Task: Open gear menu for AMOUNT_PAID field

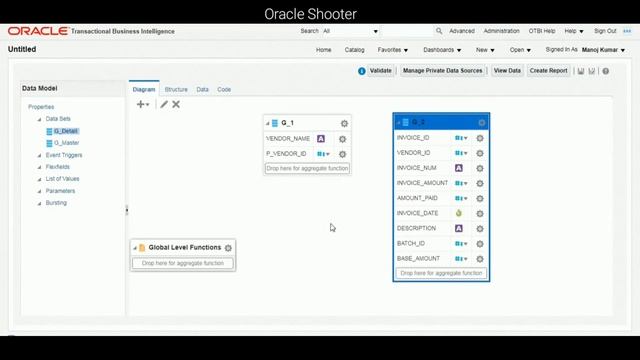Action: [x=480, y=199]
